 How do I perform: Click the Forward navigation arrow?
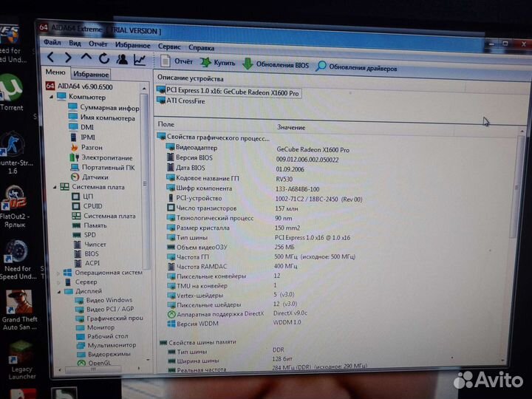pyautogui.click(x=68, y=58)
